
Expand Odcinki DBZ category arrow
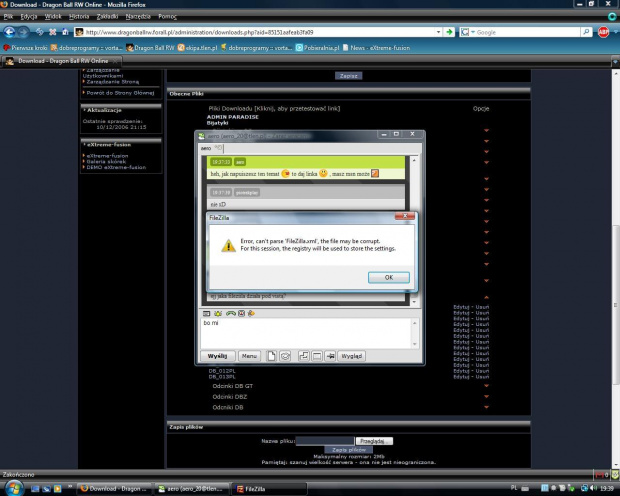[486, 396]
